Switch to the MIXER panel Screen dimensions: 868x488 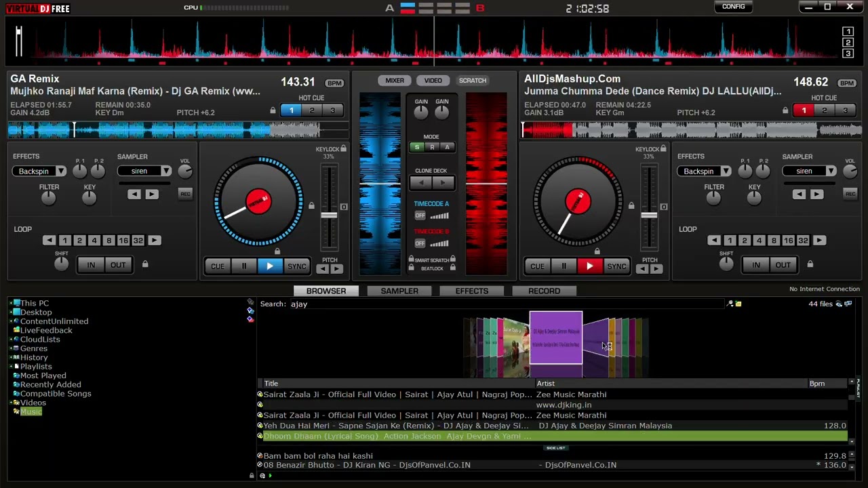click(x=395, y=81)
